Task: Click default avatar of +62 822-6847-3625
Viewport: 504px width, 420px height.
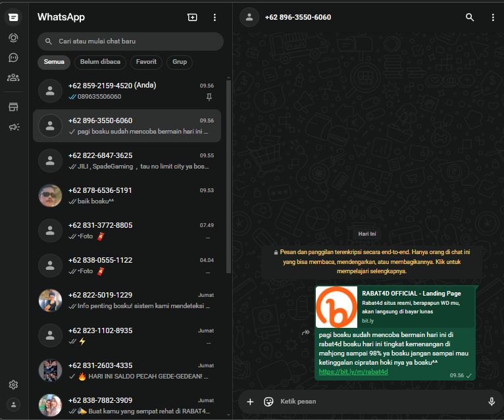Action: [x=50, y=161]
